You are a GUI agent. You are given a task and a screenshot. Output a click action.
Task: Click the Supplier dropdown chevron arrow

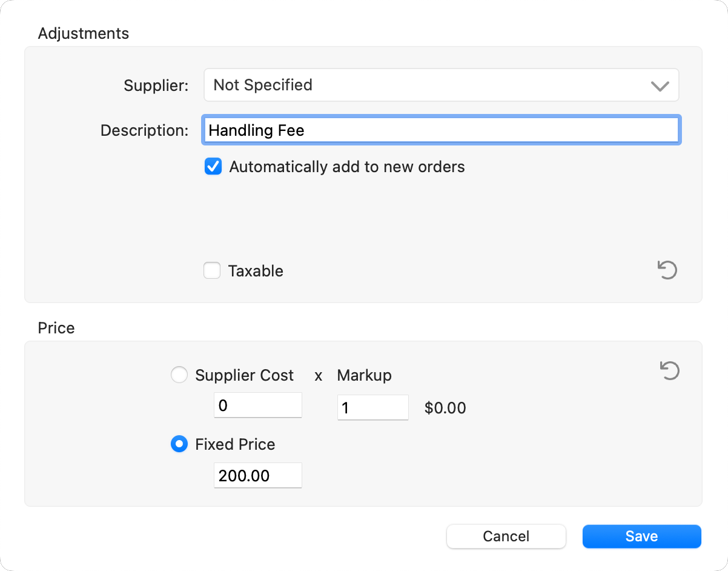pyautogui.click(x=660, y=86)
